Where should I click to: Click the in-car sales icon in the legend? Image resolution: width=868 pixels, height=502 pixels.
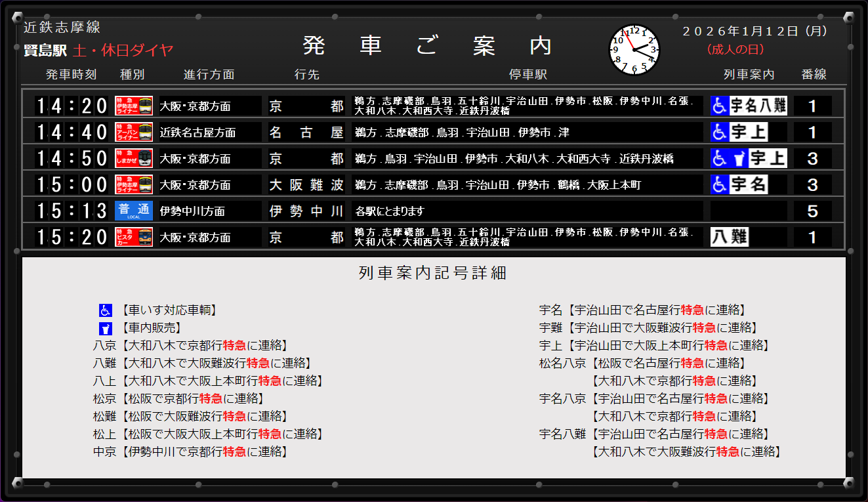pyautogui.click(x=106, y=328)
